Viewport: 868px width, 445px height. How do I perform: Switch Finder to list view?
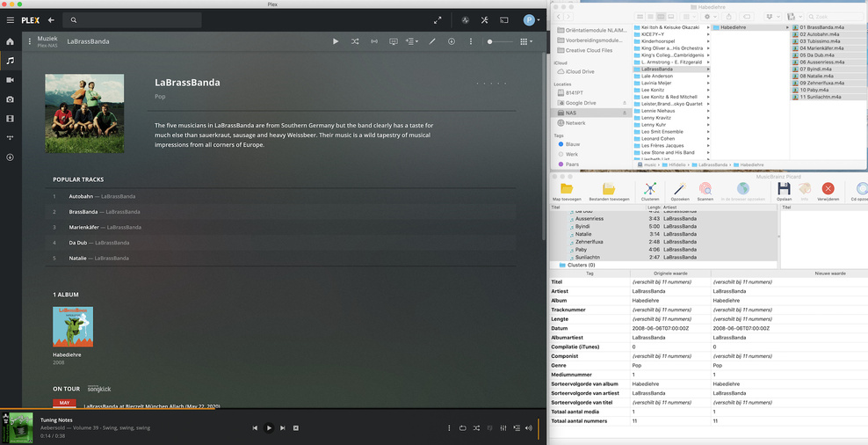click(x=650, y=18)
